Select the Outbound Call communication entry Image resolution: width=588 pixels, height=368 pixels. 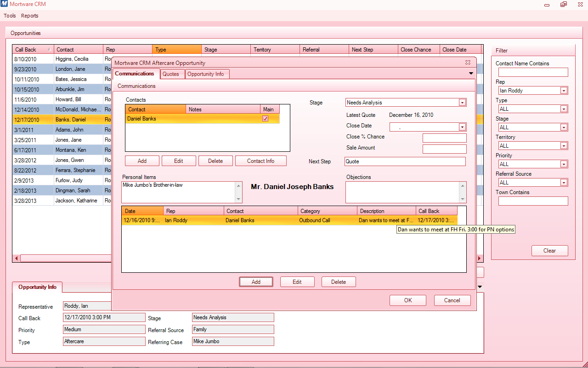coord(289,220)
